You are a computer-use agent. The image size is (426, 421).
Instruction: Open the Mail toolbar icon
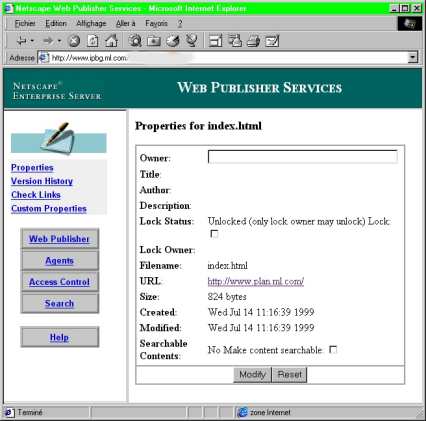(x=235, y=41)
